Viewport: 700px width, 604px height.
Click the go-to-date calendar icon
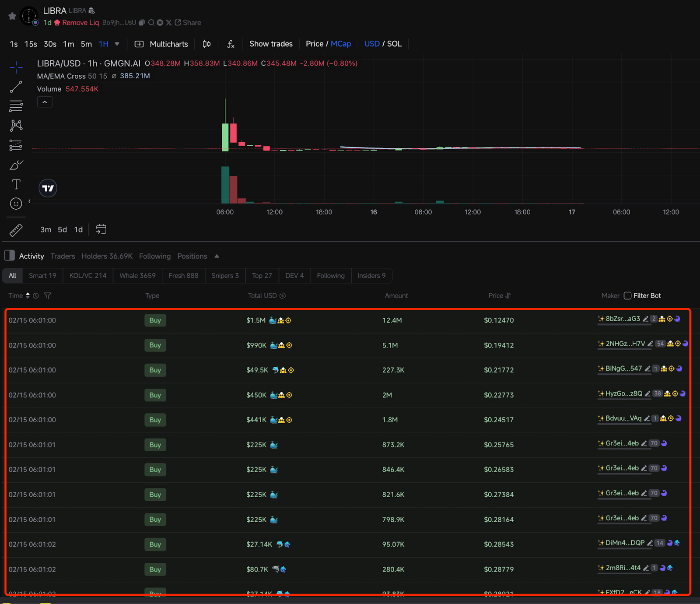(x=101, y=229)
